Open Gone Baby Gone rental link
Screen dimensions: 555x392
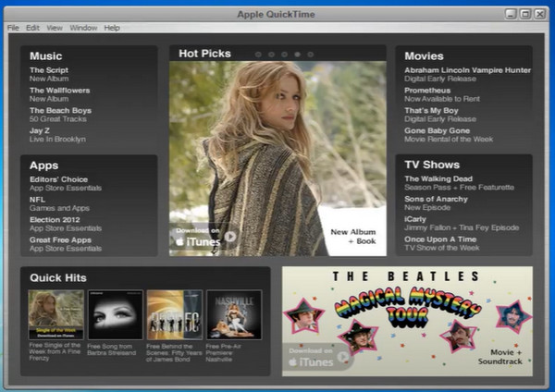pos(449,135)
